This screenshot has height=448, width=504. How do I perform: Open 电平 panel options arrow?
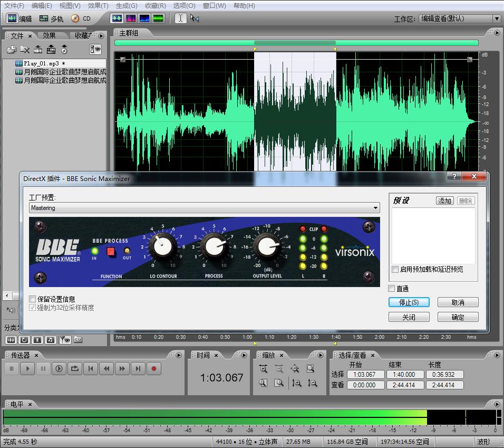497,404
